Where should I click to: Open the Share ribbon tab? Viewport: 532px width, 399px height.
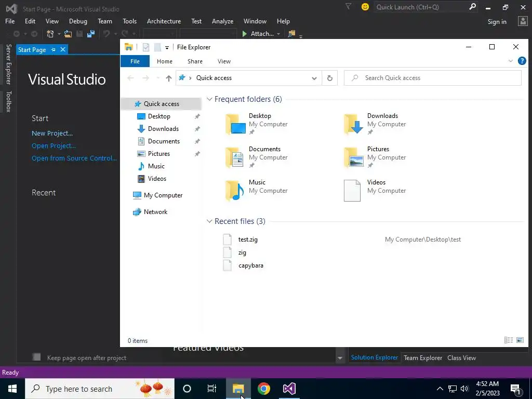pos(195,61)
